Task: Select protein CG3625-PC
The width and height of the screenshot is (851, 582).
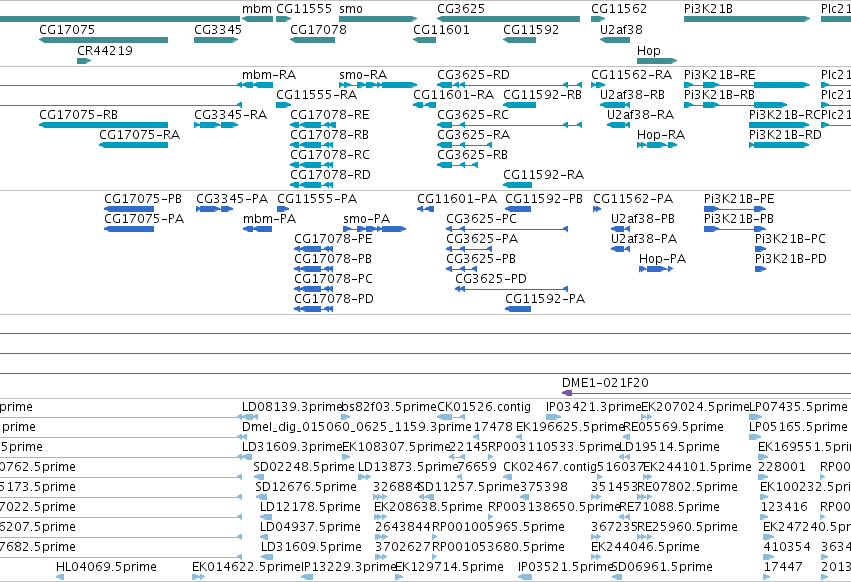Action: point(481,219)
